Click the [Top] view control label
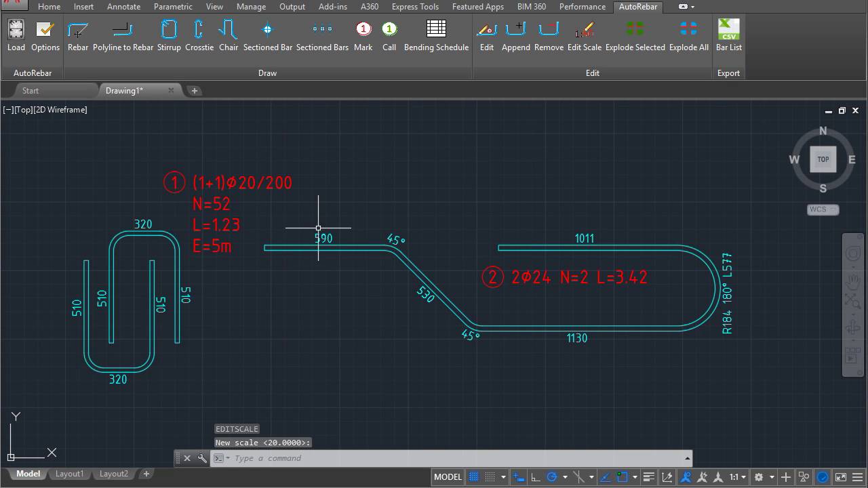The height and width of the screenshot is (488, 868). [x=22, y=110]
